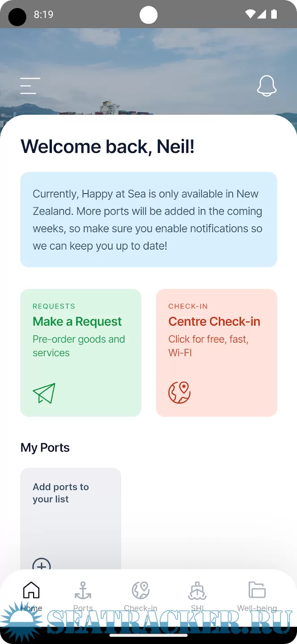
Task: Go to the Home tab
Action: (x=31, y=595)
